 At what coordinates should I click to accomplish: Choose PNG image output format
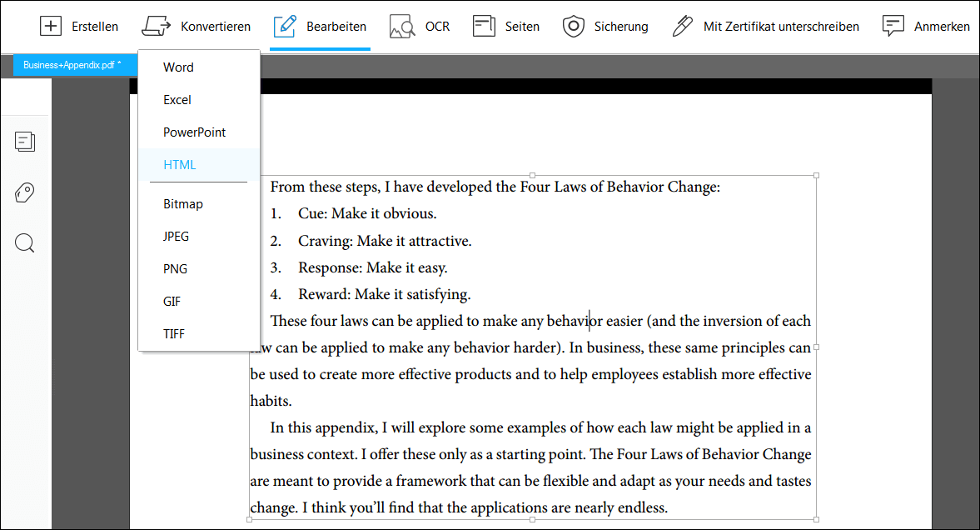[176, 269]
